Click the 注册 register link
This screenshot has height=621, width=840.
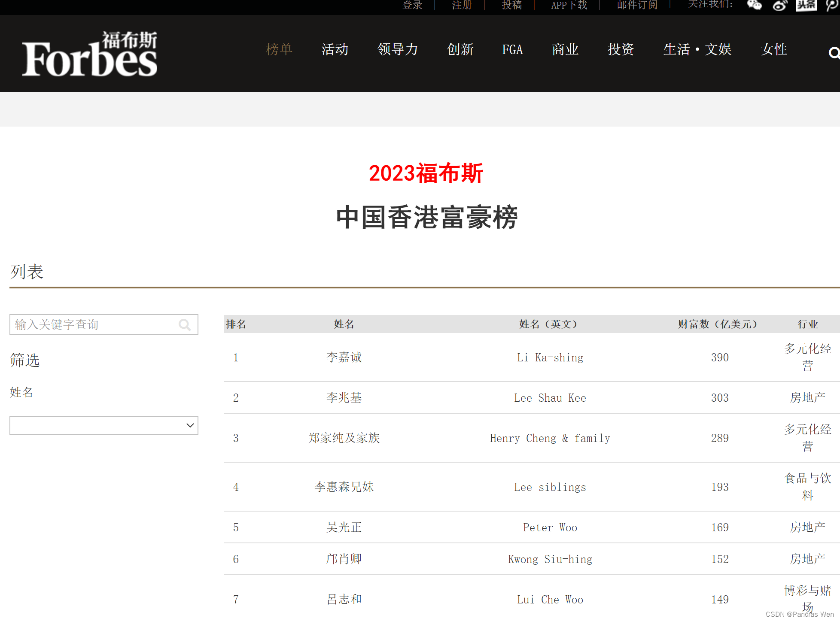point(462,5)
